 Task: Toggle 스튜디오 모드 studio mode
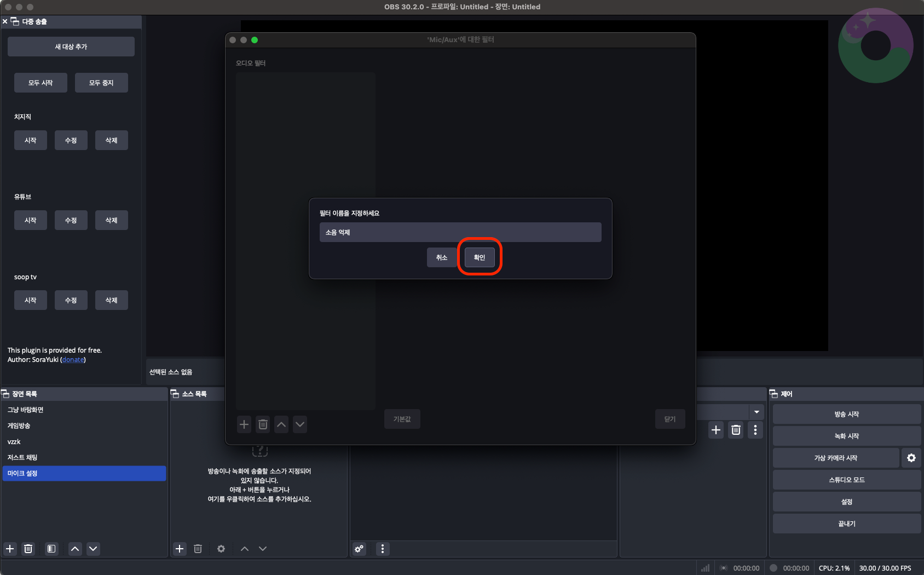point(847,480)
